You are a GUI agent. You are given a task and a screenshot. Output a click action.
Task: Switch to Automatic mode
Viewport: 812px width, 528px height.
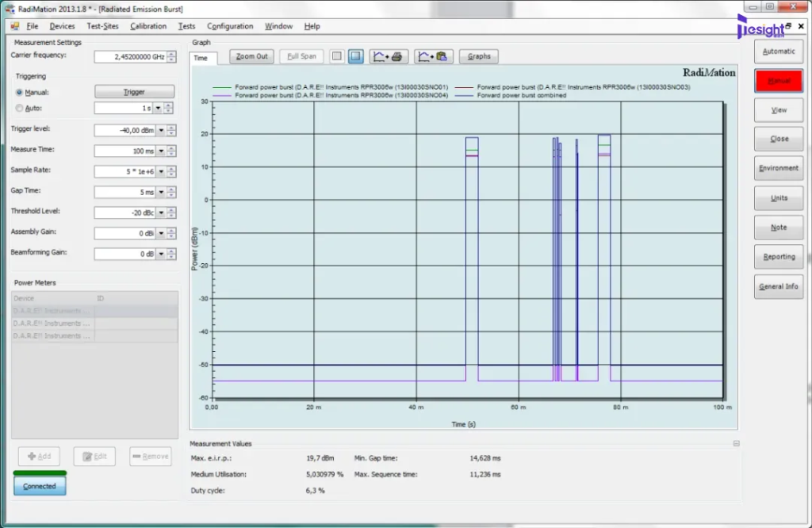779,52
